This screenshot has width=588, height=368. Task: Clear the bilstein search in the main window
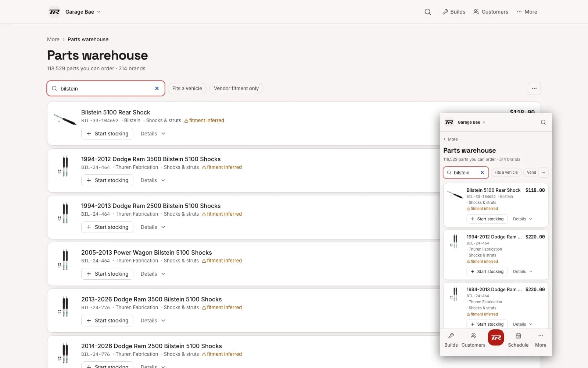click(x=157, y=88)
